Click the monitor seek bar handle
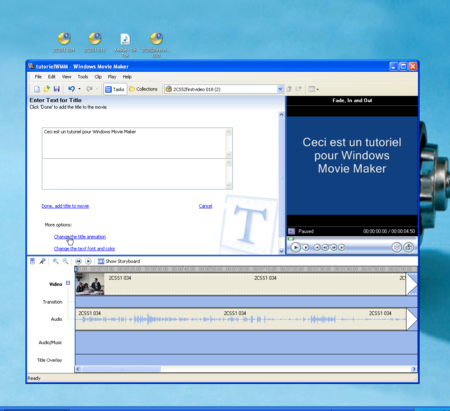This screenshot has width=450, height=411. click(291, 239)
